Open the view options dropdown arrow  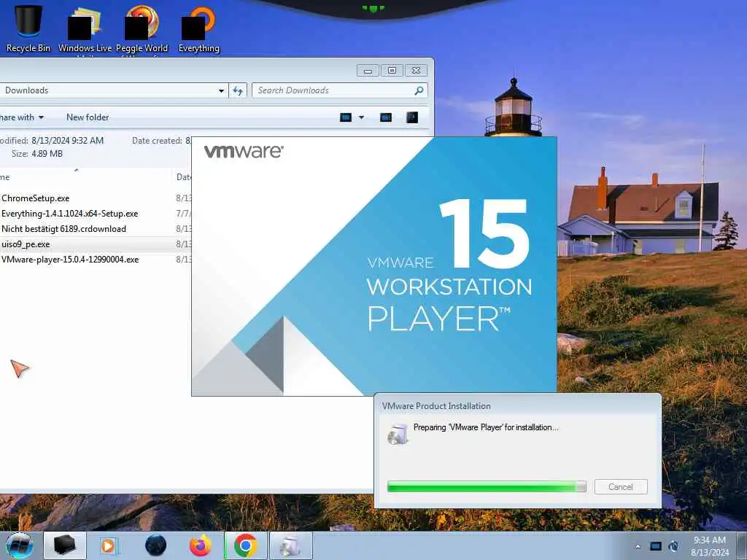[362, 117]
